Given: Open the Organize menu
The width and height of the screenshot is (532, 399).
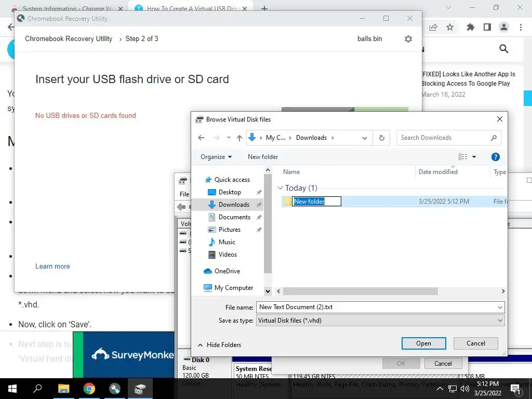Looking at the screenshot, I should pos(216,157).
